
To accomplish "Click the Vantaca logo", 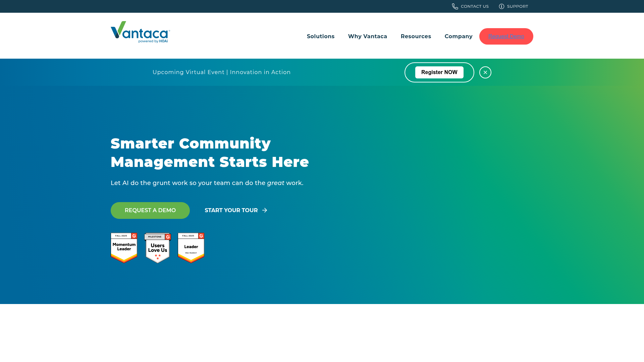I will coord(140,32).
